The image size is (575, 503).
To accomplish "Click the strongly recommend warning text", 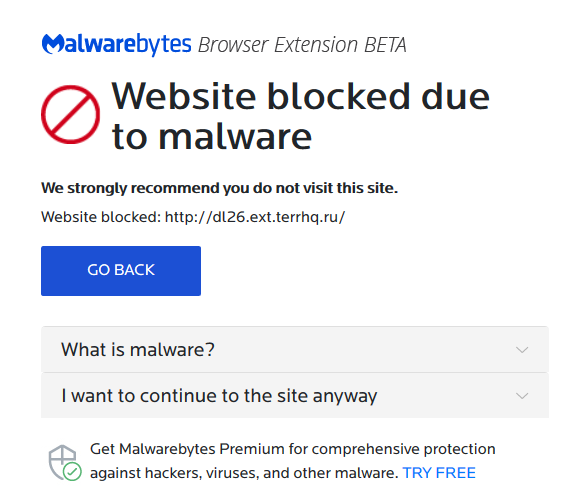I will (x=219, y=188).
